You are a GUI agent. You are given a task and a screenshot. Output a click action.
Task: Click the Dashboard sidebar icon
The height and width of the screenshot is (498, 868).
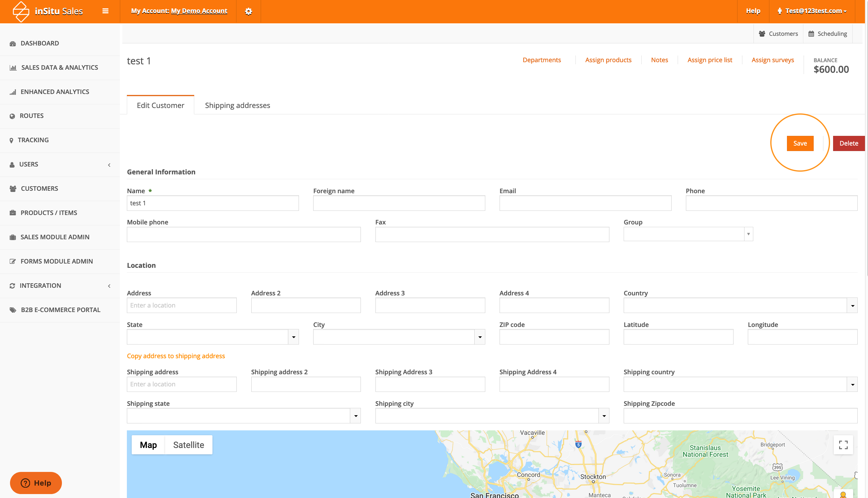coord(13,43)
